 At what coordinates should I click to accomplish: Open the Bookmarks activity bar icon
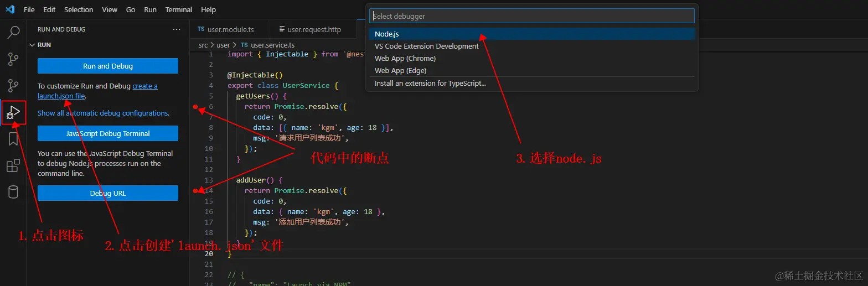13,139
